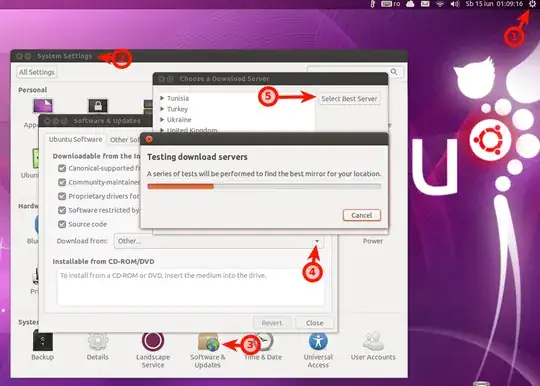Toggle Canonical-supported software checkbox
This screenshot has height=386, width=540.
(62, 168)
